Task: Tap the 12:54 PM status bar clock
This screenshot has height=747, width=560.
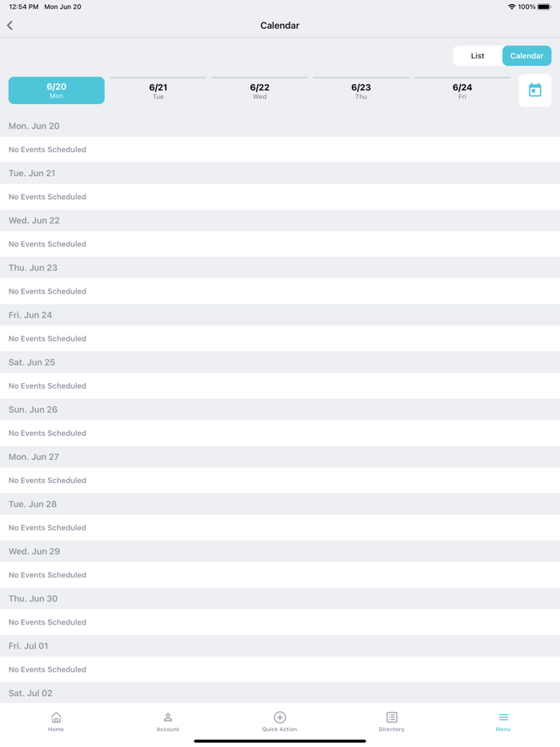Action: [24, 6]
